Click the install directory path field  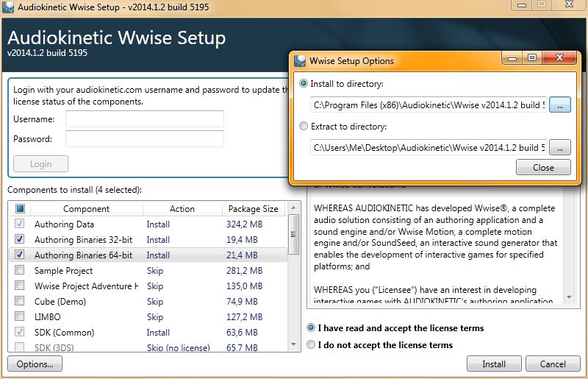coord(429,105)
